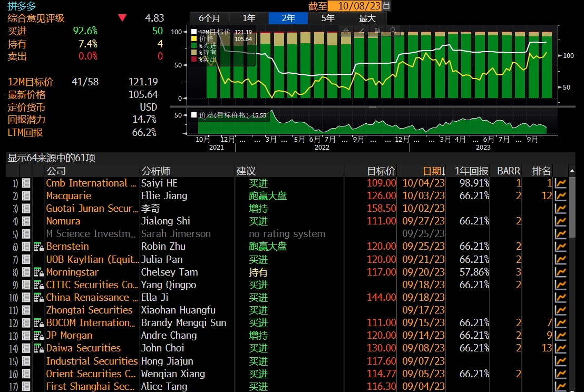Open the report document icon for Cmb International
Viewport: 584px width, 392px height.
click(26, 183)
